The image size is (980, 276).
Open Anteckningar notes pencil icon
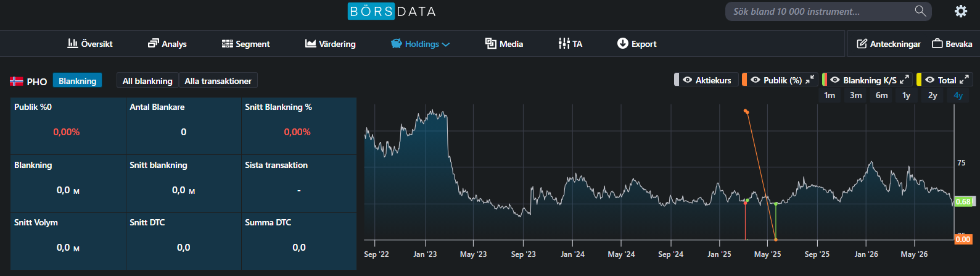pos(862,43)
